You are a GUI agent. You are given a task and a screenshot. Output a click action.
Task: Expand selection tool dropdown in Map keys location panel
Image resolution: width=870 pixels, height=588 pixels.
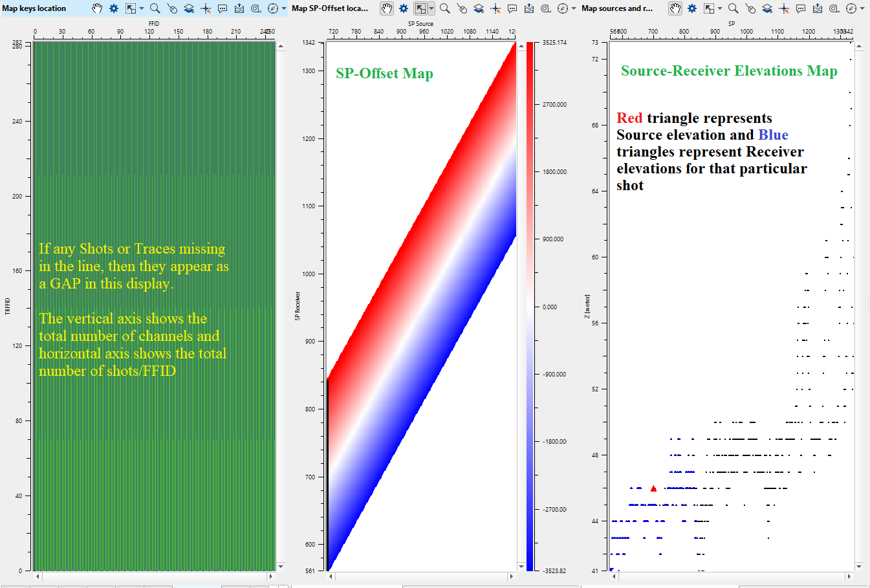[x=142, y=8]
